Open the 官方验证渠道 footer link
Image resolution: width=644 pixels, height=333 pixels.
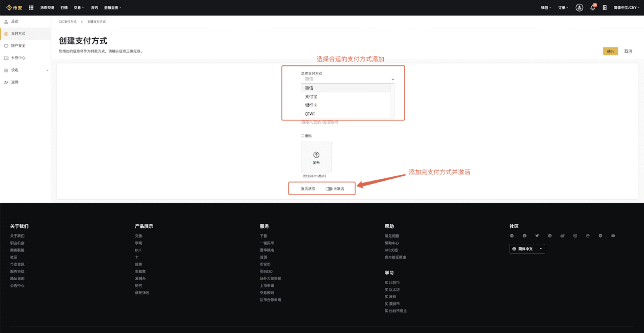coord(395,257)
